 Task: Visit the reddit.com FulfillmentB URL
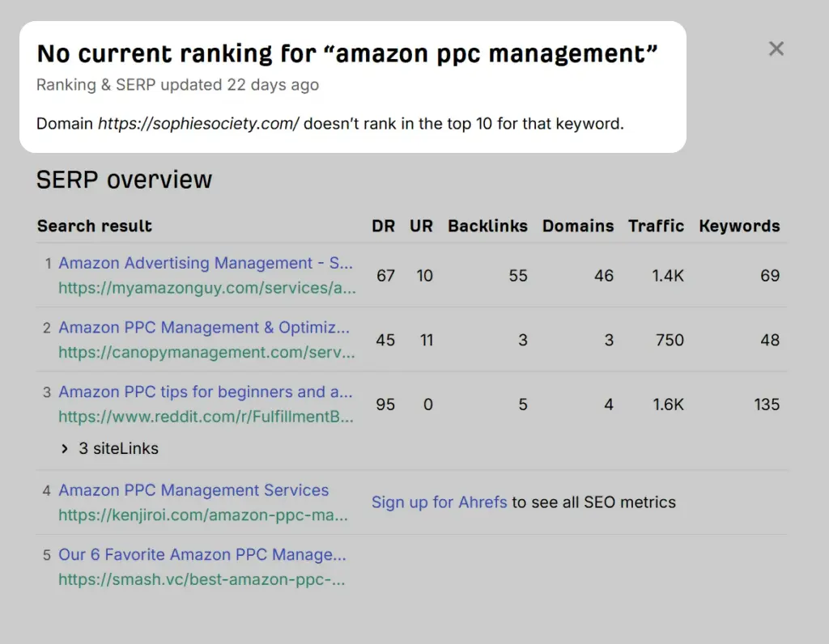click(x=206, y=417)
